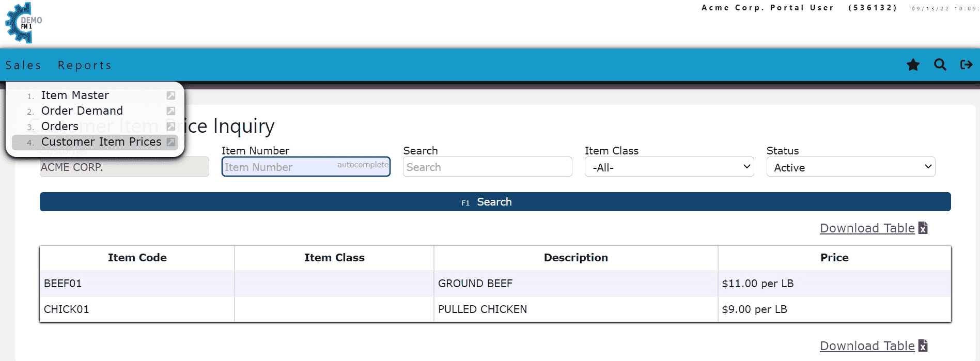This screenshot has width=980, height=361.
Task: Click the top Download Table link
Action: tap(867, 228)
